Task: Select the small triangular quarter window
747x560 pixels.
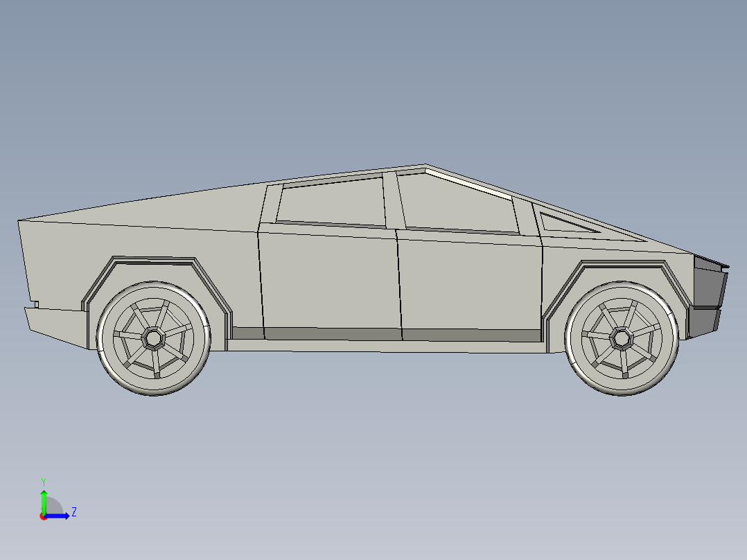Action: click(562, 224)
